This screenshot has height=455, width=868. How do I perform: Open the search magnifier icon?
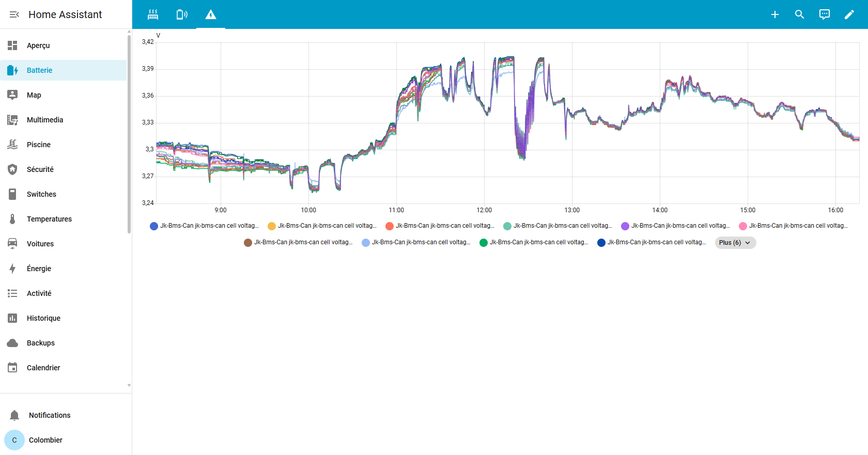point(799,14)
